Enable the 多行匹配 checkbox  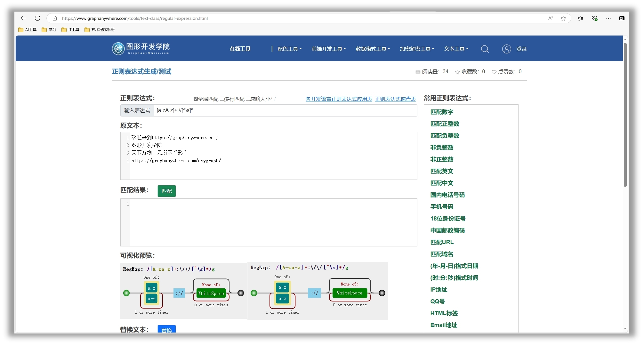[x=222, y=99]
